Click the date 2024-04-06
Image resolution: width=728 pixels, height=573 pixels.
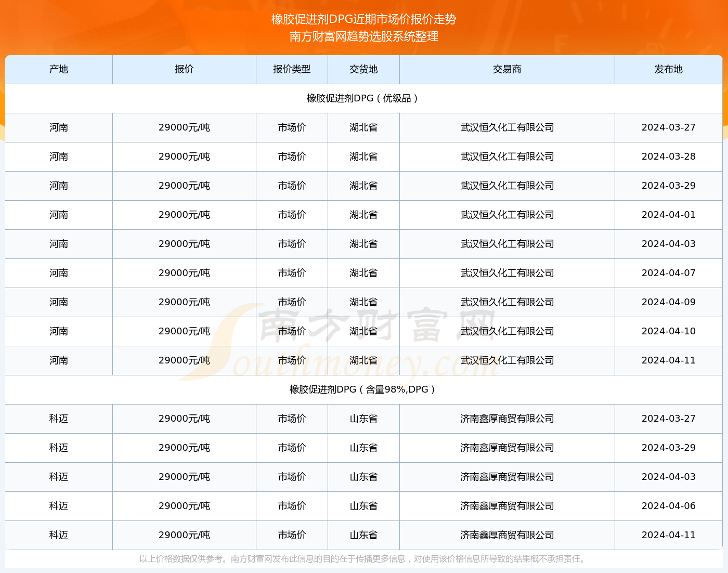pos(668,506)
